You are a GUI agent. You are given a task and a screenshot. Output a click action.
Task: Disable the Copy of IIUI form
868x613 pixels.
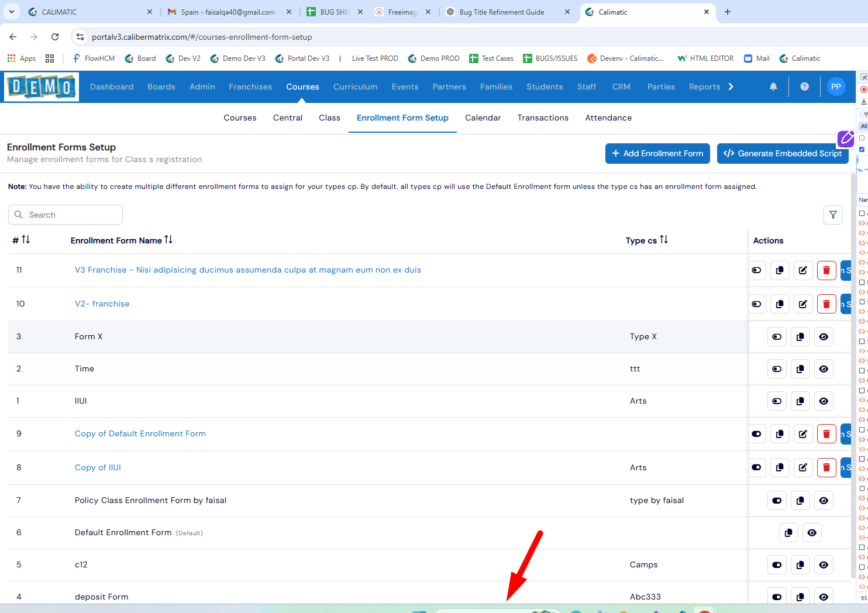(x=756, y=468)
